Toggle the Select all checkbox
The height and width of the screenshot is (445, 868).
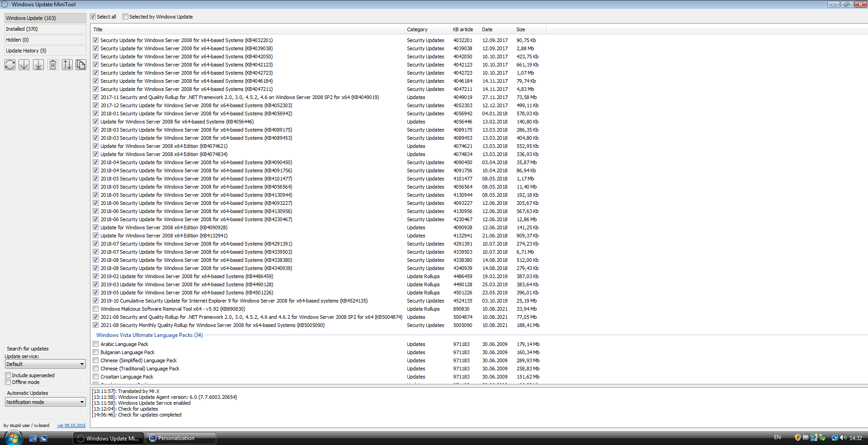(x=93, y=17)
